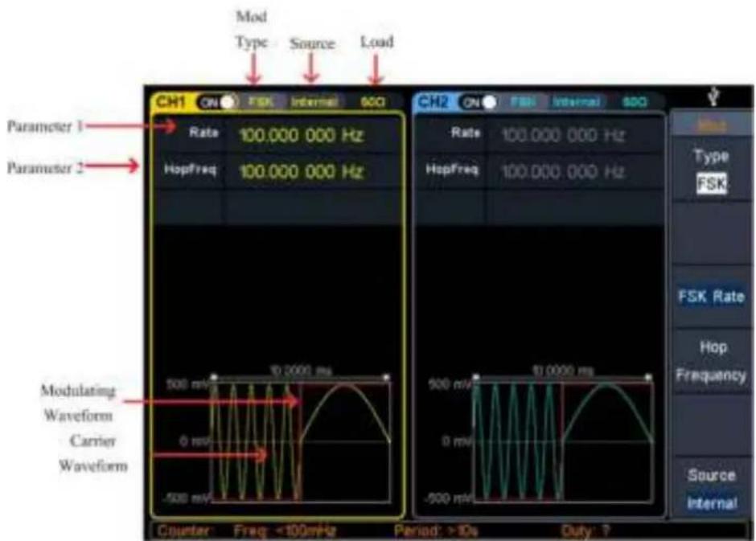
Task: Click CH2 0 mV axis label
Action: coord(455,441)
